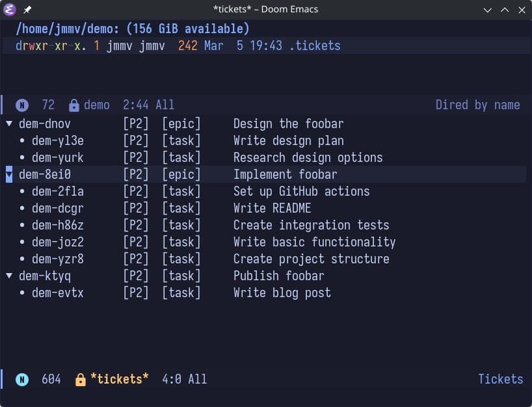The height and width of the screenshot is (407, 532).
Task: Click the Tickets mode name in the modeline
Action: [x=500, y=379]
